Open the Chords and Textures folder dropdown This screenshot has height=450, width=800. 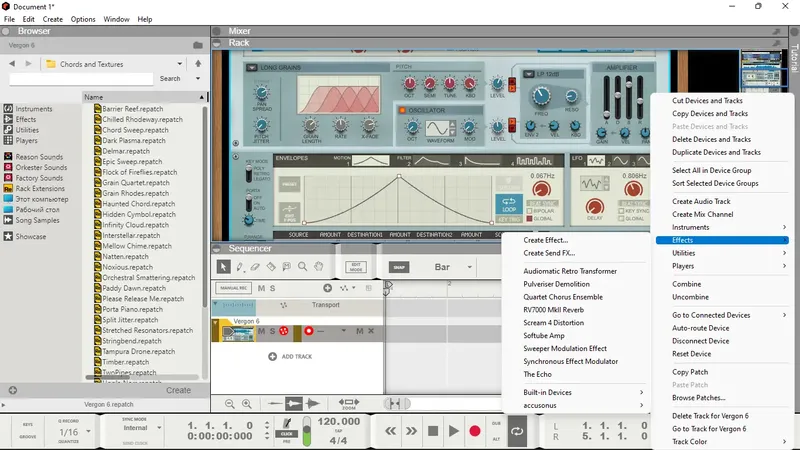pos(180,64)
